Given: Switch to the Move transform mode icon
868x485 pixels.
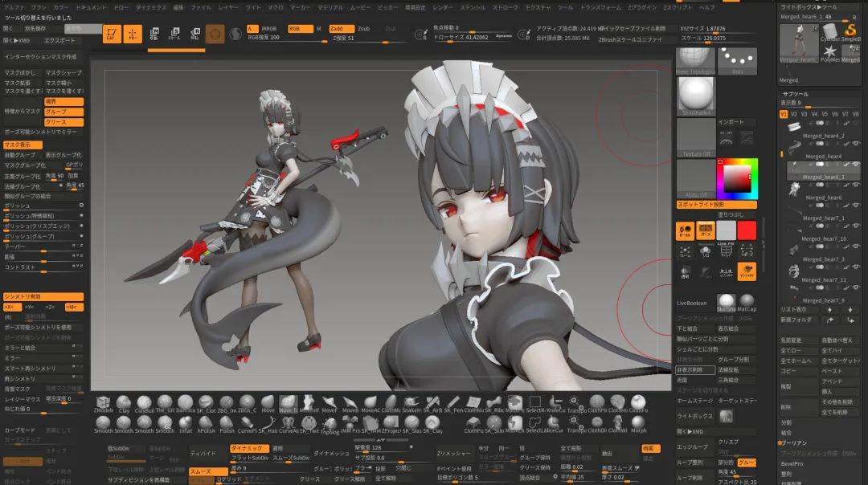Looking at the screenshot, I should click(x=154, y=35).
